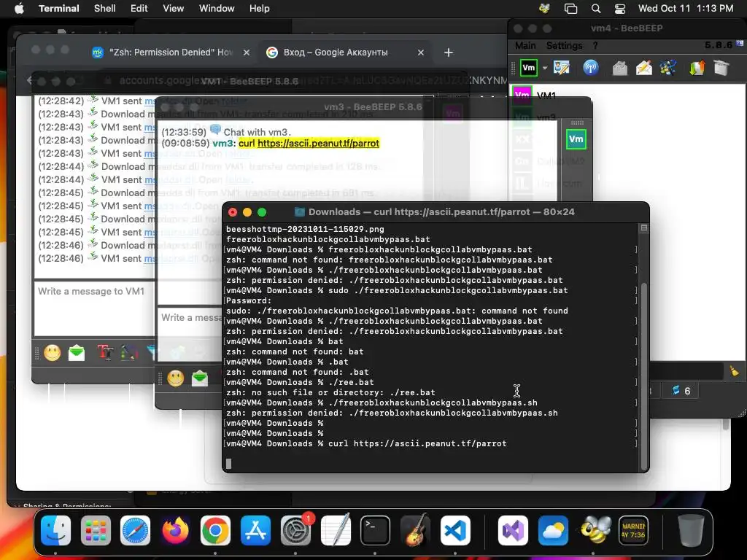This screenshot has height=560, width=747.
Task: Open the font Tt icon in VM1 chat toolbar
Action: click(105, 353)
